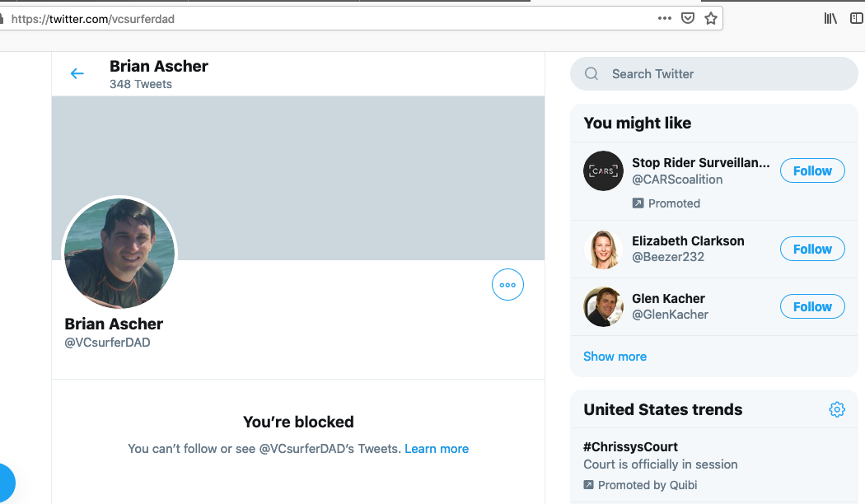Open the Learn more link

coord(437,449)
